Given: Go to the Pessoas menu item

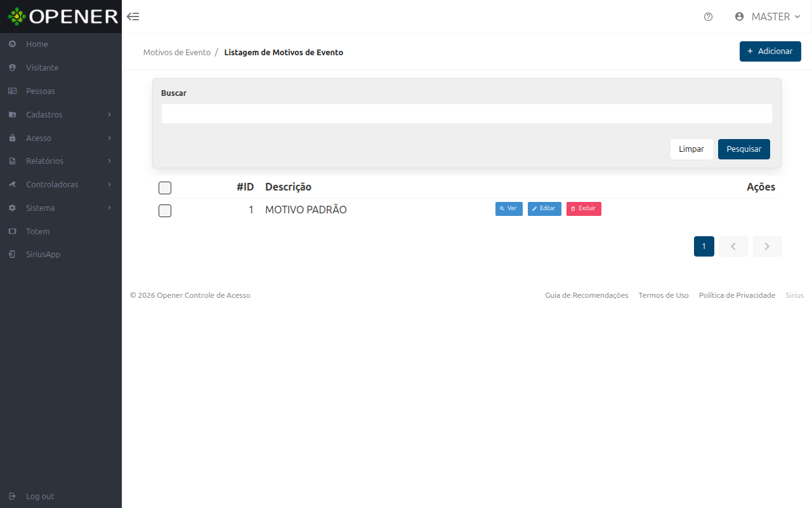Looking at the screenshot, I should (61, 91).
